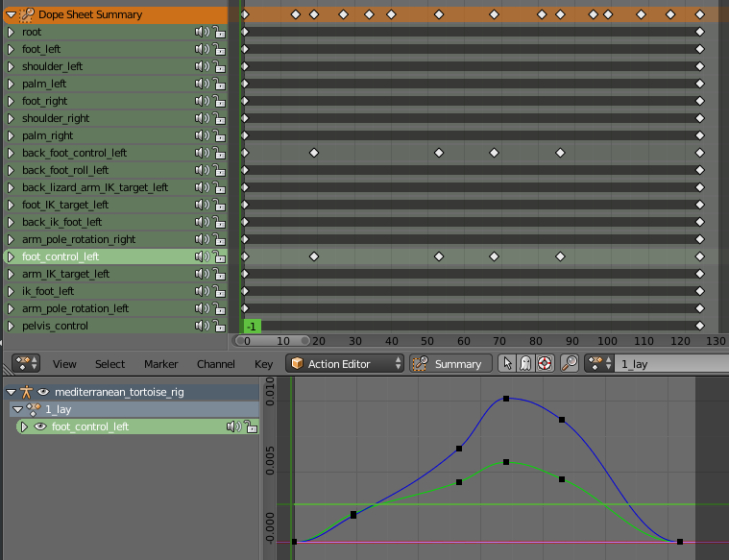Open the Action Editor mode dropdown
The height and width of the screenshot is (560, 729).
click(x=344, y=364)
